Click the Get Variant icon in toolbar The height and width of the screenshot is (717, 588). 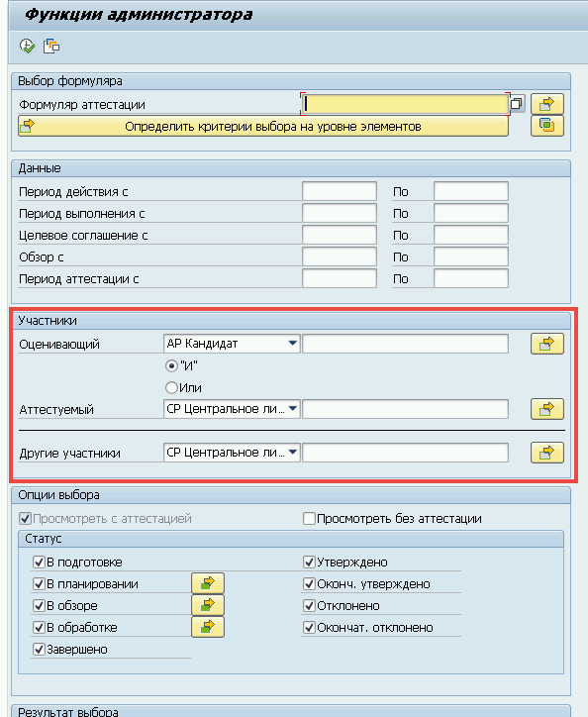[x=51, y=47]
